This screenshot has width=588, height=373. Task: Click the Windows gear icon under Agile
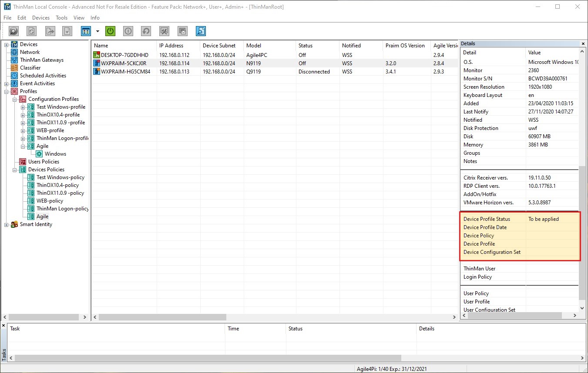tap(39, 154)
